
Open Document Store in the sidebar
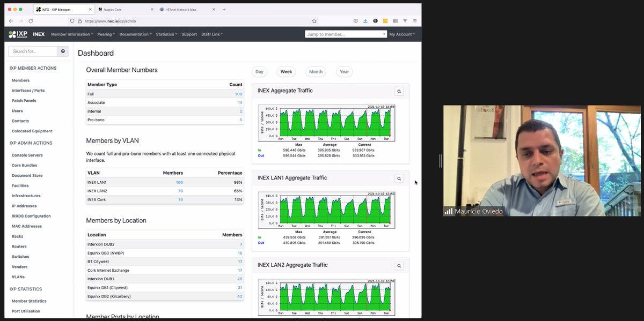pyautogui.click(x=27, y=176)
